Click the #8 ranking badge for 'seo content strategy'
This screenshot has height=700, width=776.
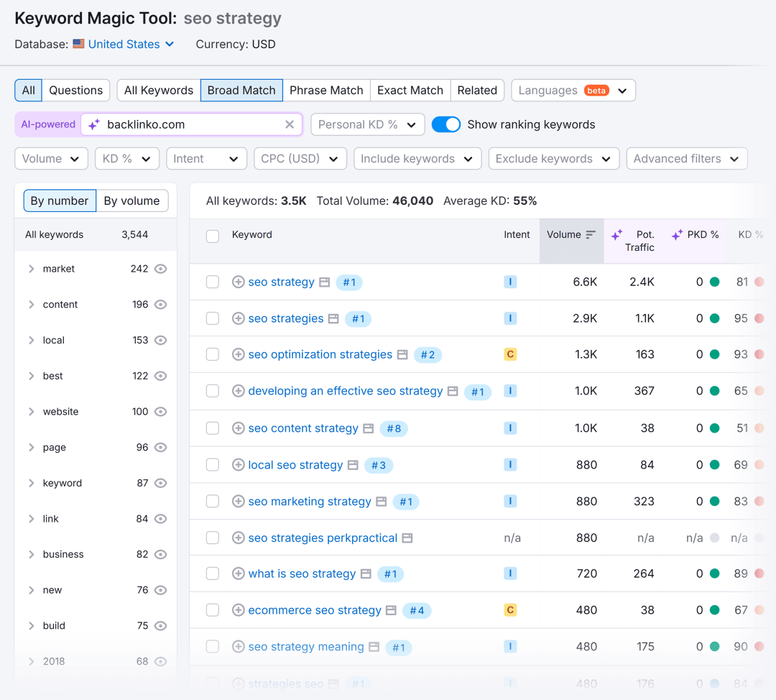(394, 428)
